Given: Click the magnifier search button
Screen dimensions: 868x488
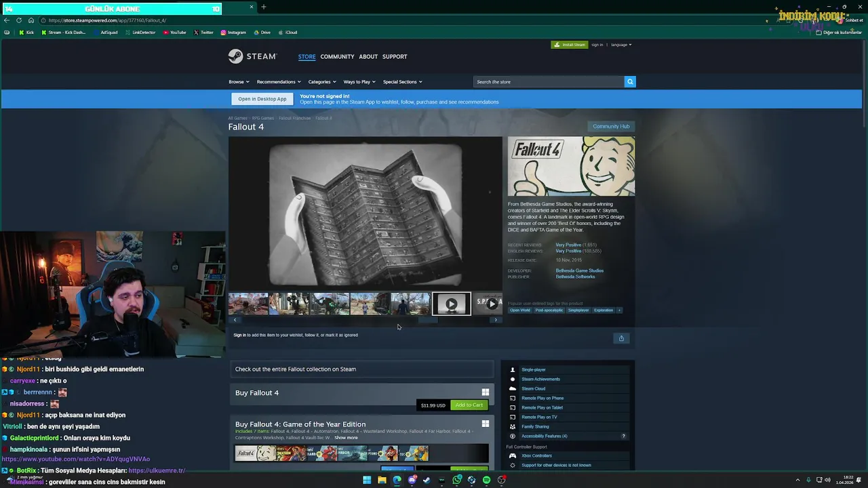Looking at the screenshot, I should pyautogui.click(x=630, y=81).
